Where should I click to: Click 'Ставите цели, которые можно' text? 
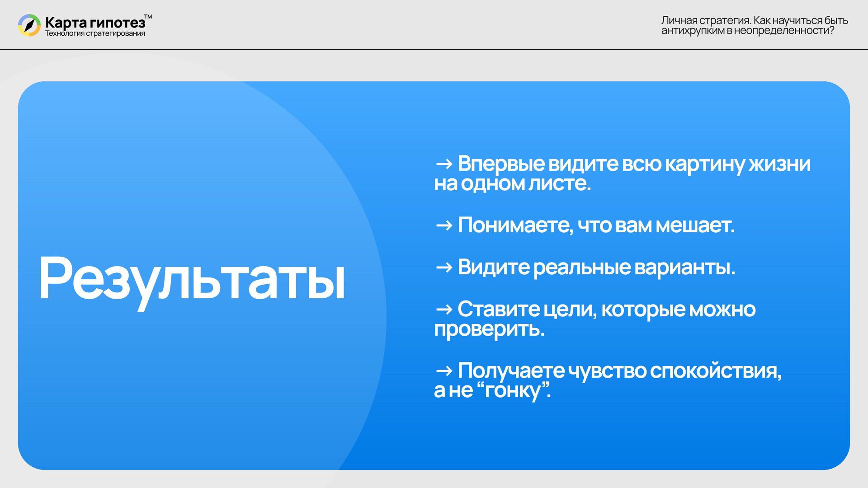(606, 310)
